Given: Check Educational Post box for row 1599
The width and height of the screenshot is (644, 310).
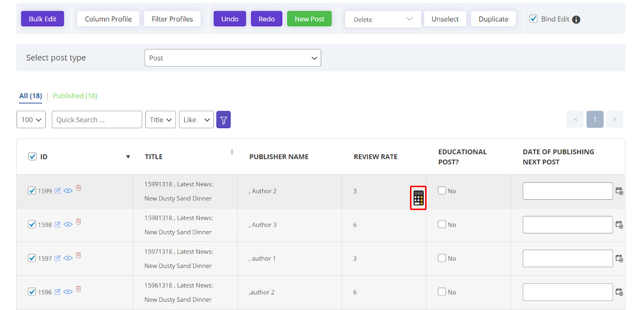Looking at the screenshot, I should pyautogui.click(x=442, y=191).
